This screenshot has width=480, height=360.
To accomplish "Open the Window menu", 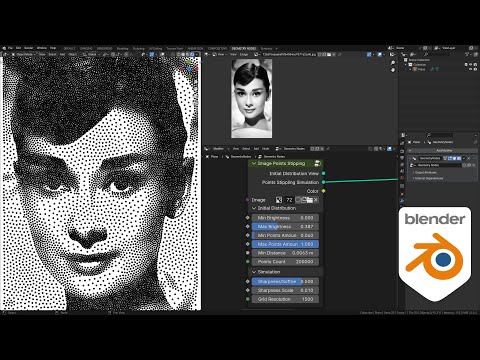I will pos(42,48).
